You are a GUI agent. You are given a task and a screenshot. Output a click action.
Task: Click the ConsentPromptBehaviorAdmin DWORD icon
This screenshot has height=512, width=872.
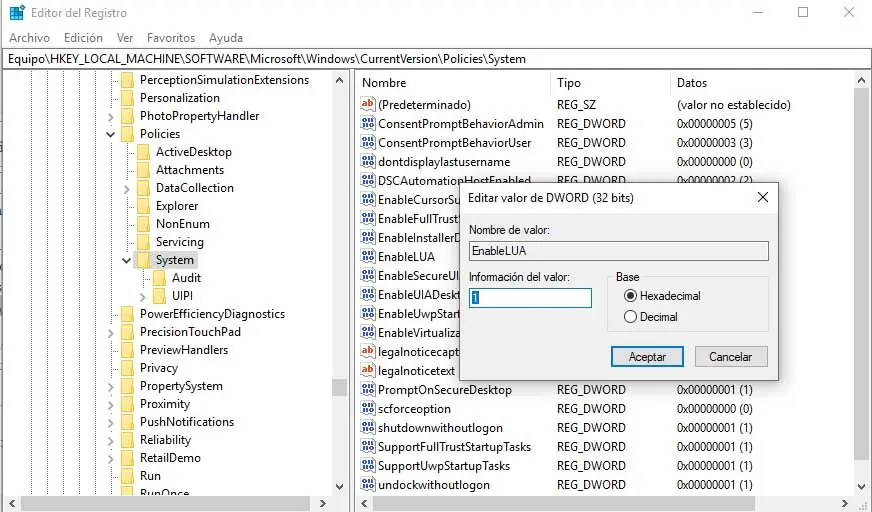(x=368, y=123)
